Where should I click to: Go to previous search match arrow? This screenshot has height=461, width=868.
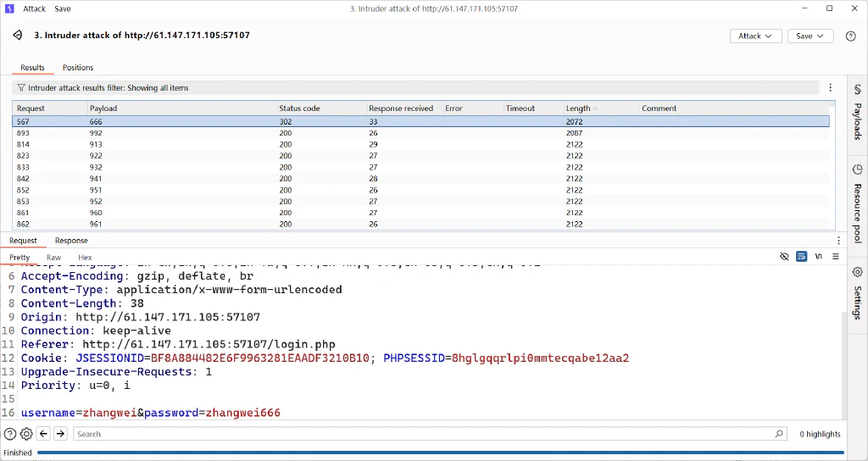44,434
